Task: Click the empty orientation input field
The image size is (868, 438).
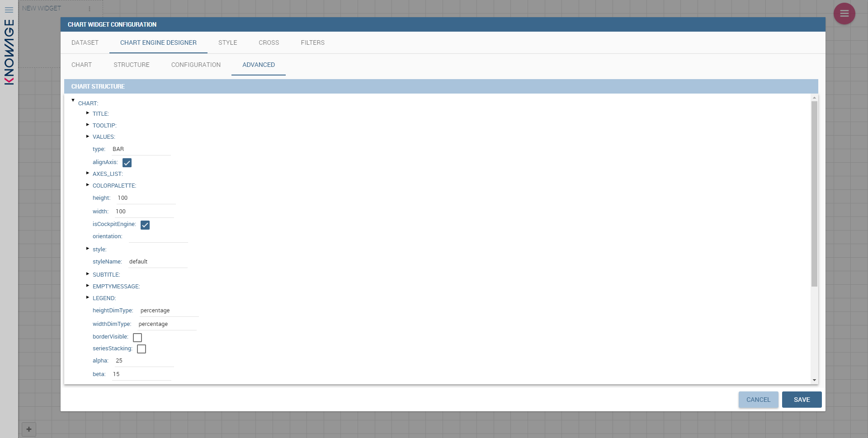Action: pos(158,236)
